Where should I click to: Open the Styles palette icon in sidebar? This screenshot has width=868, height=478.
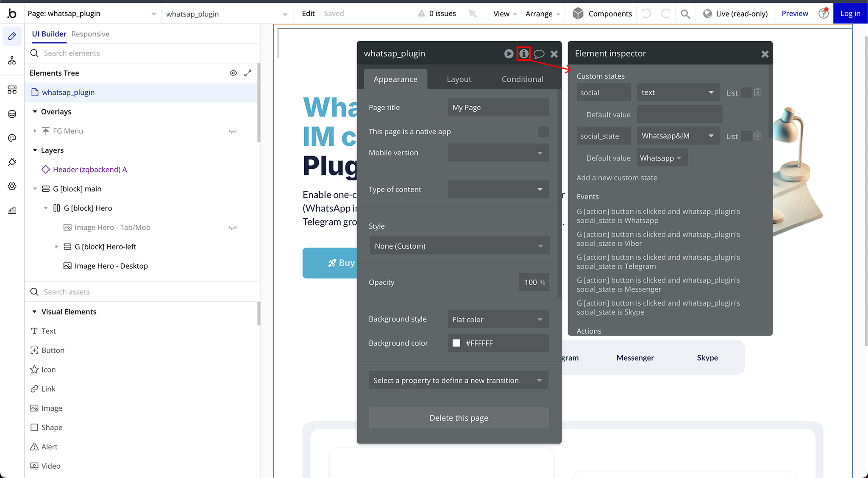pos(12,138)
